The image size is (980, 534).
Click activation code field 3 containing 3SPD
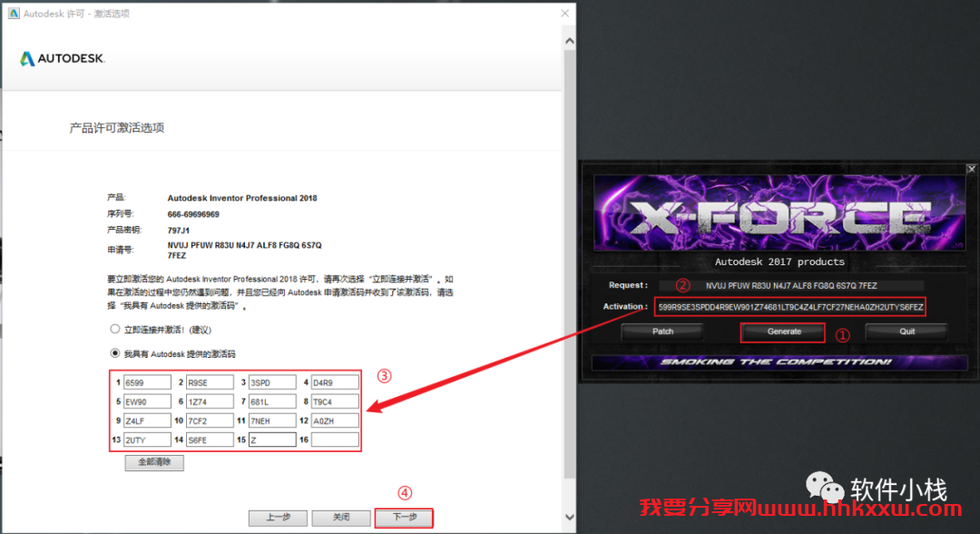pyautogui.click(x=272, y=382)
